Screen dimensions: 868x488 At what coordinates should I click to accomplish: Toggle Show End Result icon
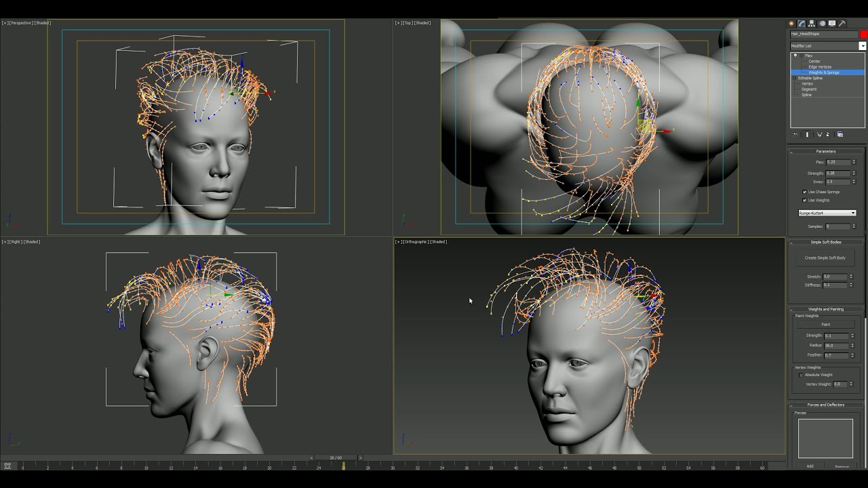tap(807, 134)
